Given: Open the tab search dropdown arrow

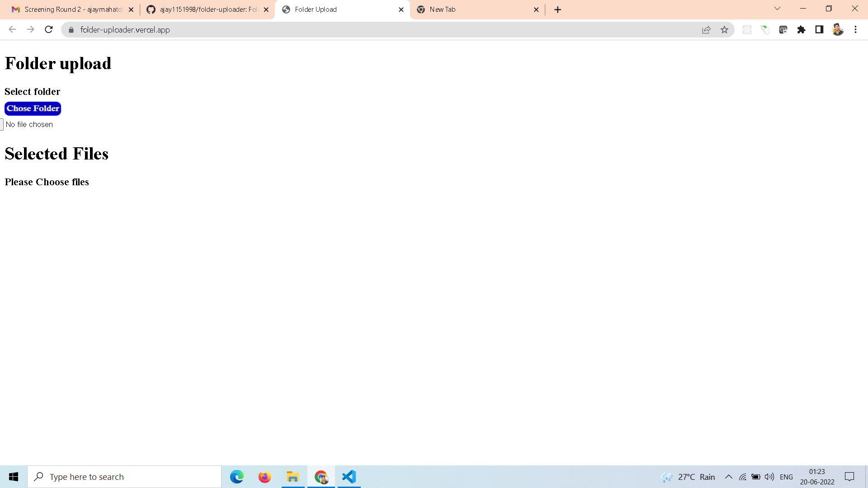Looking at the screenshot, I should pyautogui.click(x=777, y=9).
